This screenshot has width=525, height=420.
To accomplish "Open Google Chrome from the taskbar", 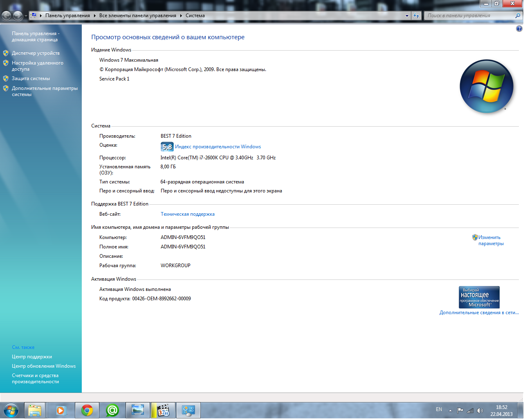I will [87, 411].
